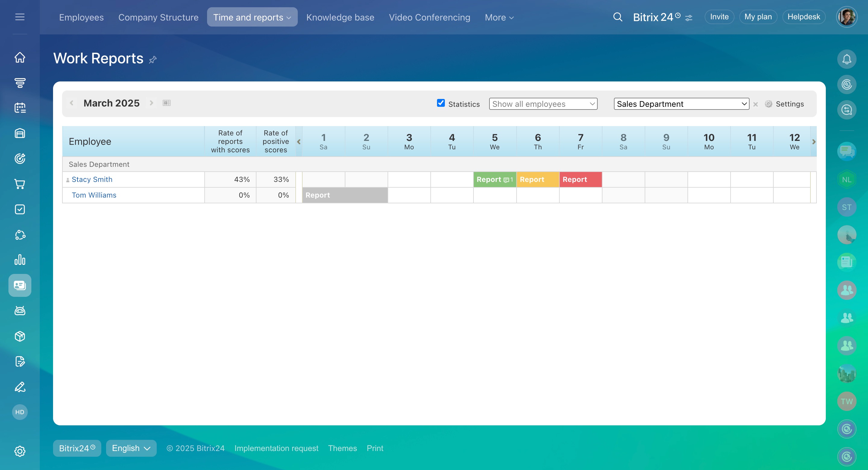868x470 pixels.
Task: Go to previous month arrow
Action: (71, 103)
